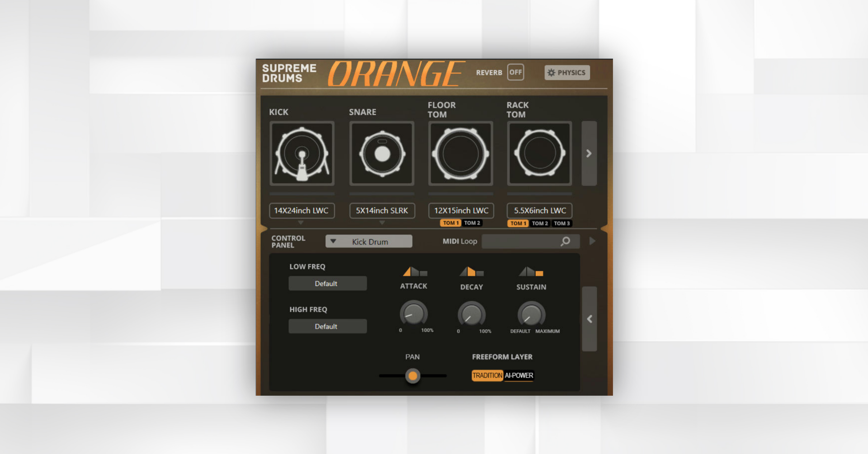Click the Decay knob
This screenshot has height=454, width=868.
coord(472,314)
